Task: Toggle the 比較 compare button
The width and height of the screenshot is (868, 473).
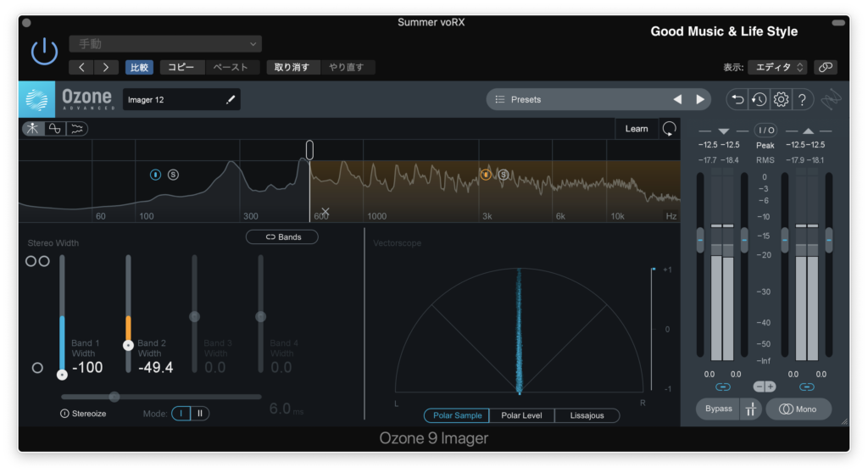Action: click(x=139, y=67)
